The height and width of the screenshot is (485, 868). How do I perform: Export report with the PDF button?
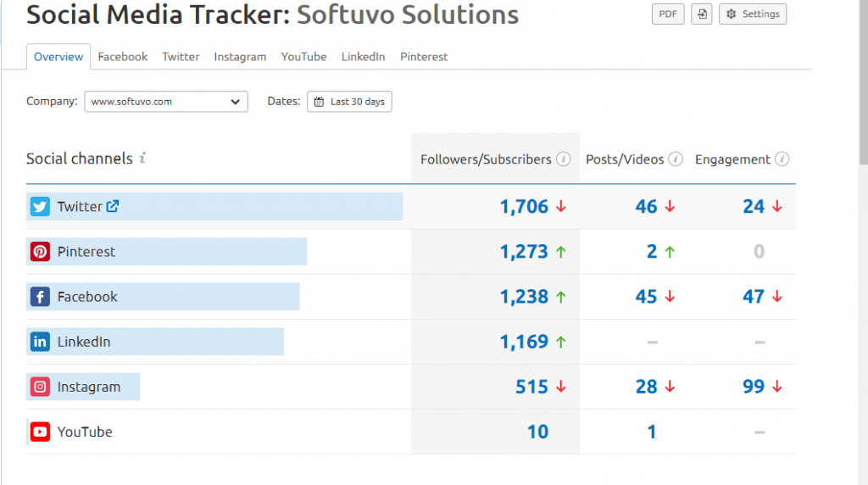668,14
